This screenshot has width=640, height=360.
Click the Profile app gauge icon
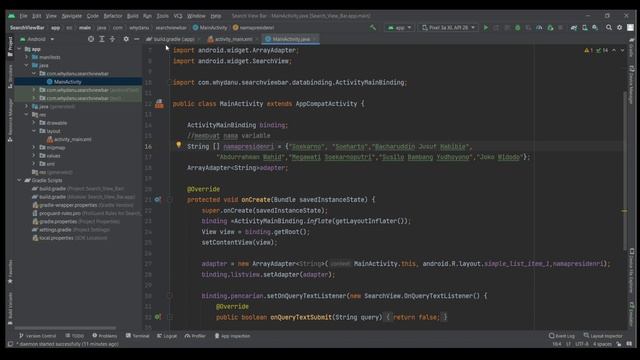(539, 27)
